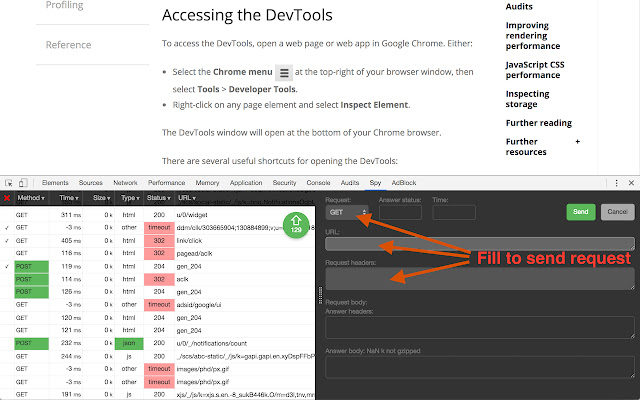This screenshot has width=640, height=400.
Task: Toggle checkmark on the link/click row
Action: [7, 241]
